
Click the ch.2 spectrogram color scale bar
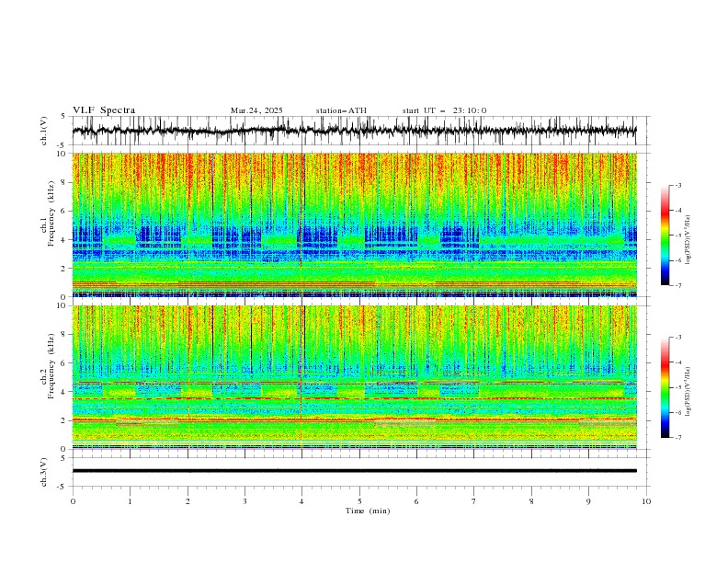point(665,387)
